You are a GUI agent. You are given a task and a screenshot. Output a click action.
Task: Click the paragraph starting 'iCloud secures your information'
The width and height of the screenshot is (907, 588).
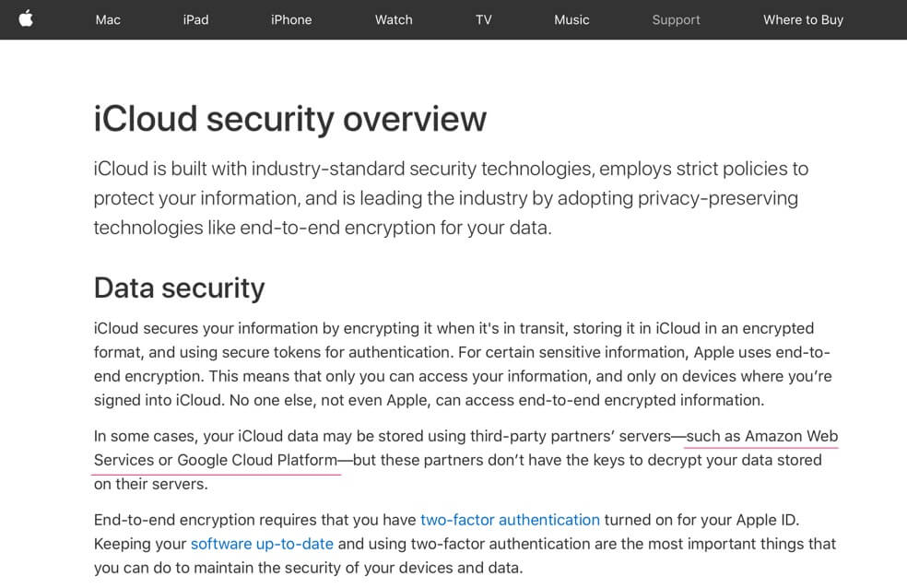pyautogui.click(x=463, y=364)
